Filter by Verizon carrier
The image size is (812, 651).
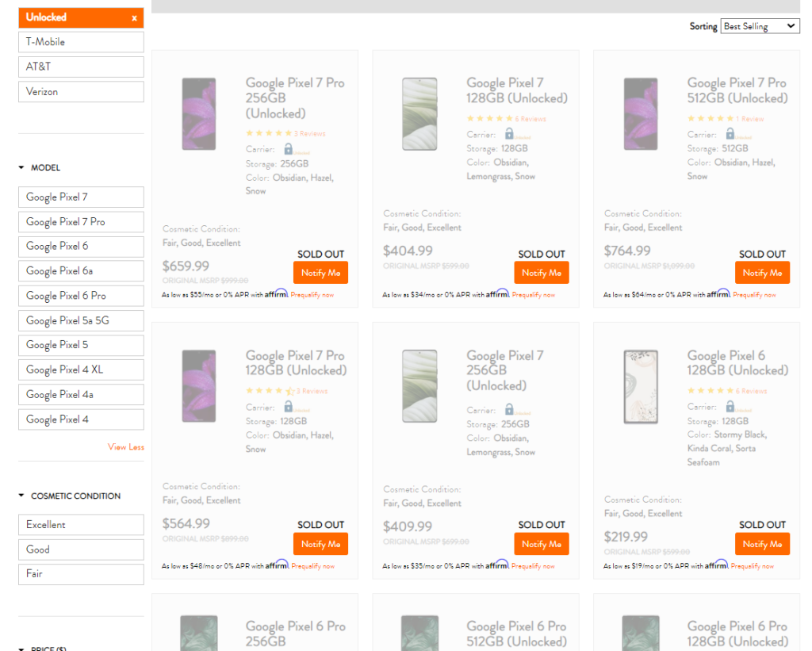pos(82,92)
